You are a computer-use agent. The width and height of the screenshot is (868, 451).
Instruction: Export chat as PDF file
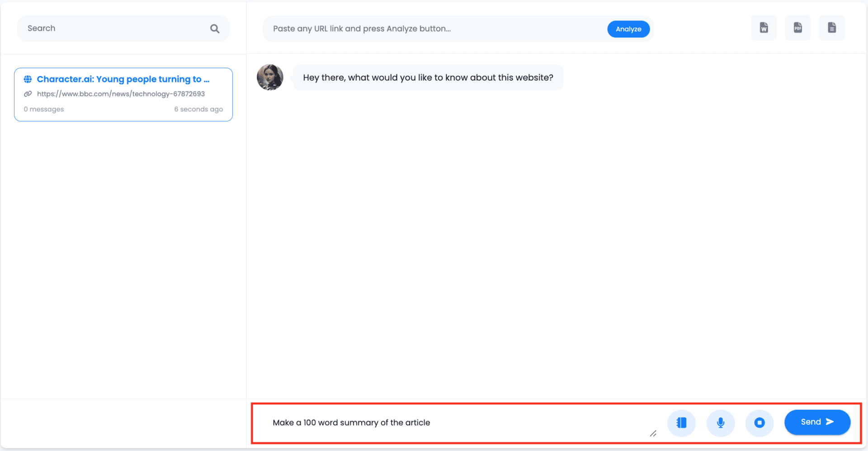tap(797, 28)
